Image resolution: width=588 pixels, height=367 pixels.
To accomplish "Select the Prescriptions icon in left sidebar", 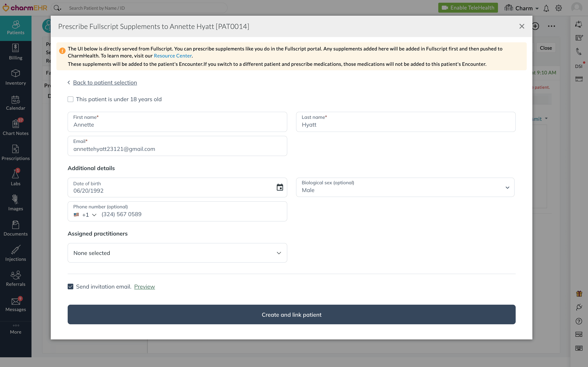I will pos(16,152).
